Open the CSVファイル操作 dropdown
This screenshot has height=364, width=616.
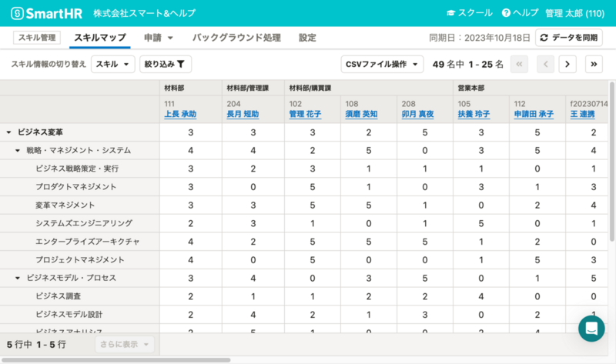382,64
